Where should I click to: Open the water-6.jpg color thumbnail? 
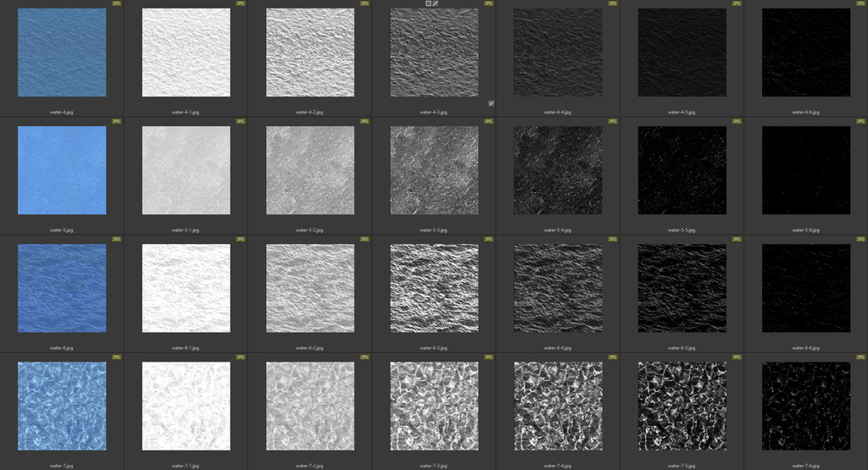point(62,288)
